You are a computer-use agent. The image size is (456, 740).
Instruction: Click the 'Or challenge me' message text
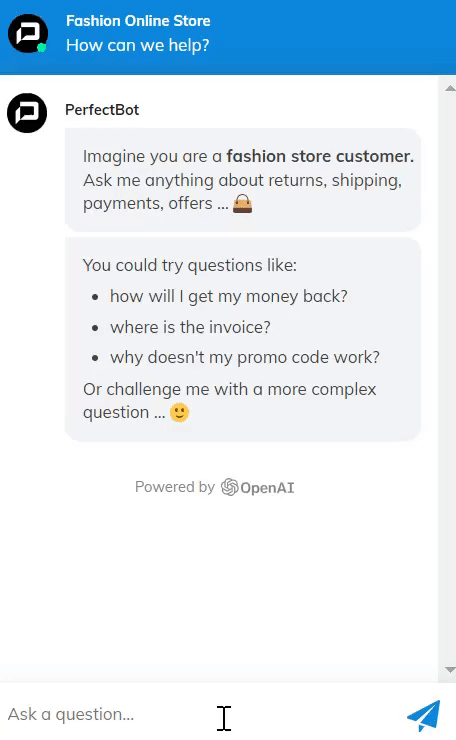click(229, 401)
